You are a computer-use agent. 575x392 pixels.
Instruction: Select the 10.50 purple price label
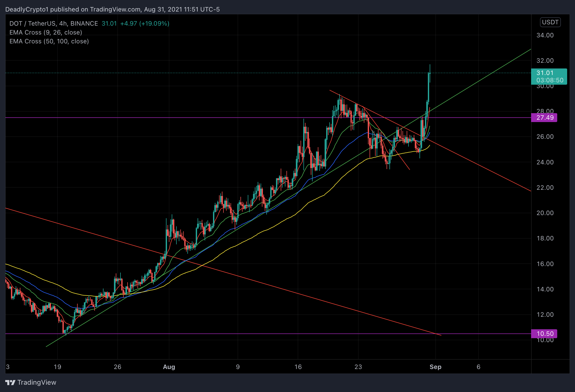[545, 334]
